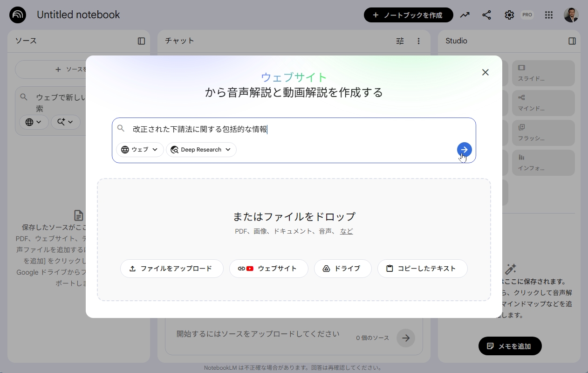Click the Studio panel title

click(x=456, y=41)
